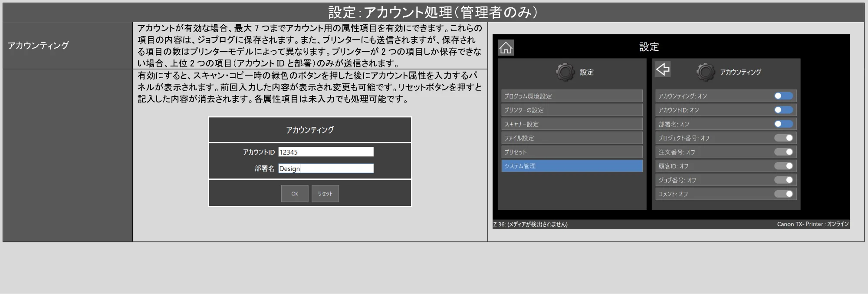Click the アカウンティング row label in table
Screen dimensions: 868x294
coord(38,46)
